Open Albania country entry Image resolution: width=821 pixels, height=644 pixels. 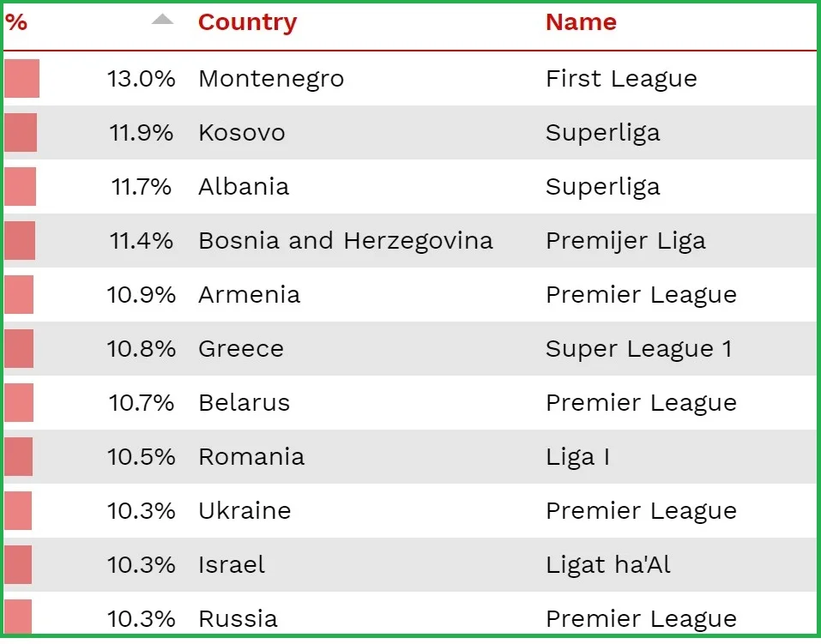click(244, 187)
